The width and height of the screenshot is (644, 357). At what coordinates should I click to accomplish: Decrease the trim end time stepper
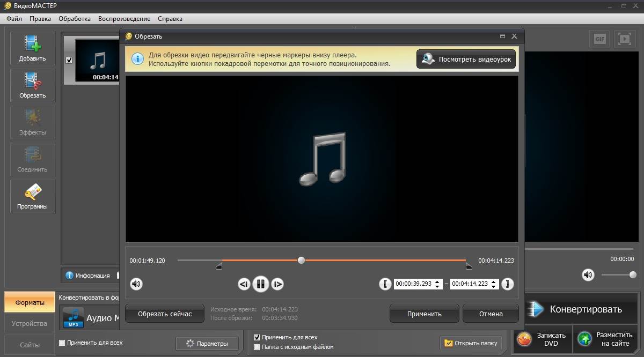coord(494,287)
